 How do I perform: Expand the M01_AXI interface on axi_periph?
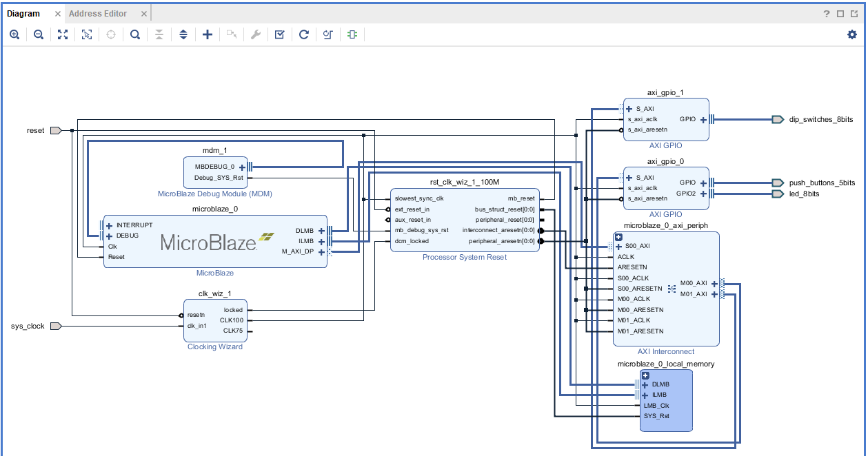(x=714, y=294)
